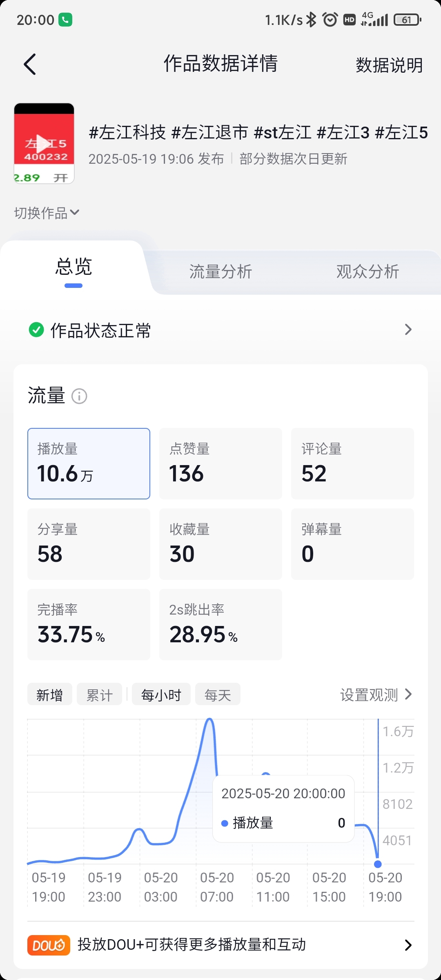The width and height of the screenshot is (441, 980).
Task: Tap the battery indicator icon
Action: [407, 20]
